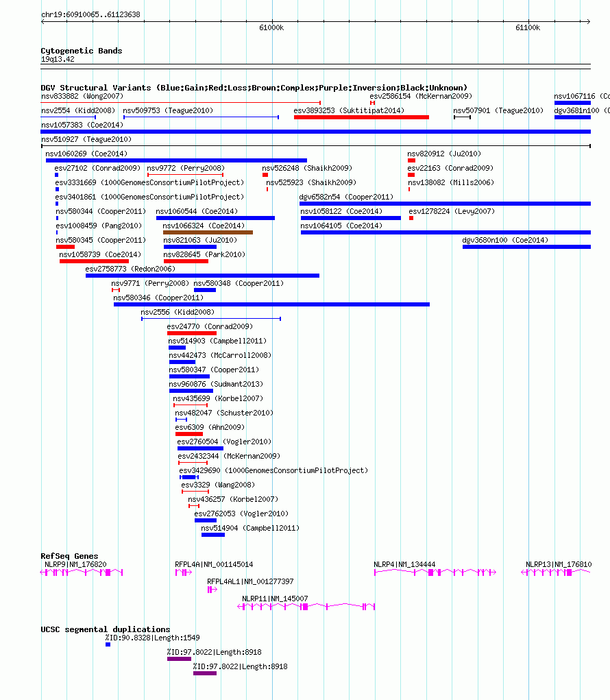The height and width of the screenshot is (700, 610).
Task: Select the brown nsv1066324 (Coe2014) complex bar
Action: 208,232
